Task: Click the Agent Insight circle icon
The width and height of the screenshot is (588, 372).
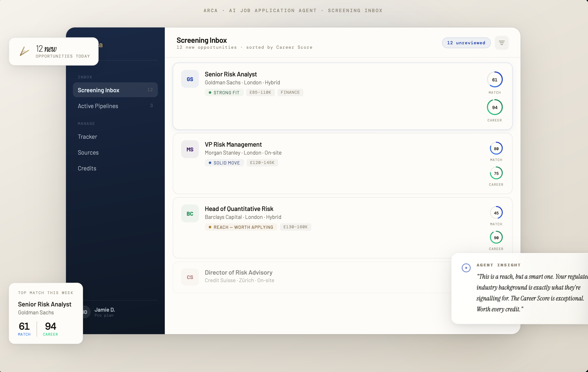Action: [466, 268]
